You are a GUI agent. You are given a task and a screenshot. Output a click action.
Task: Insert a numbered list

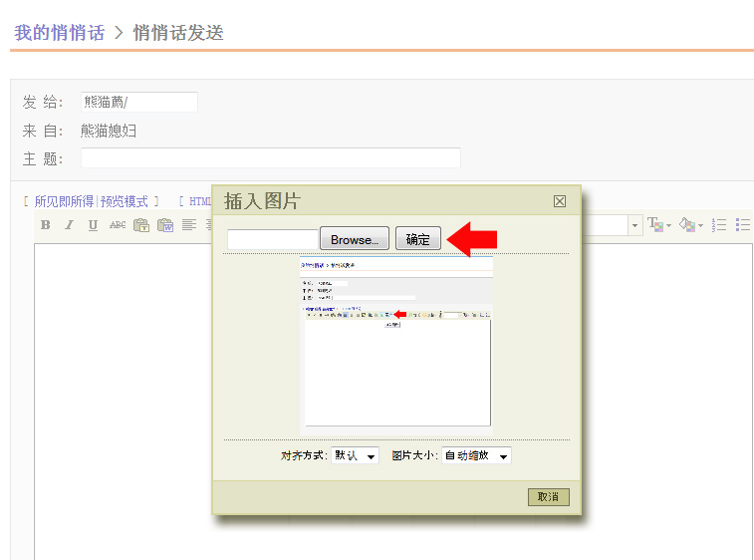(x=719, y=225)
